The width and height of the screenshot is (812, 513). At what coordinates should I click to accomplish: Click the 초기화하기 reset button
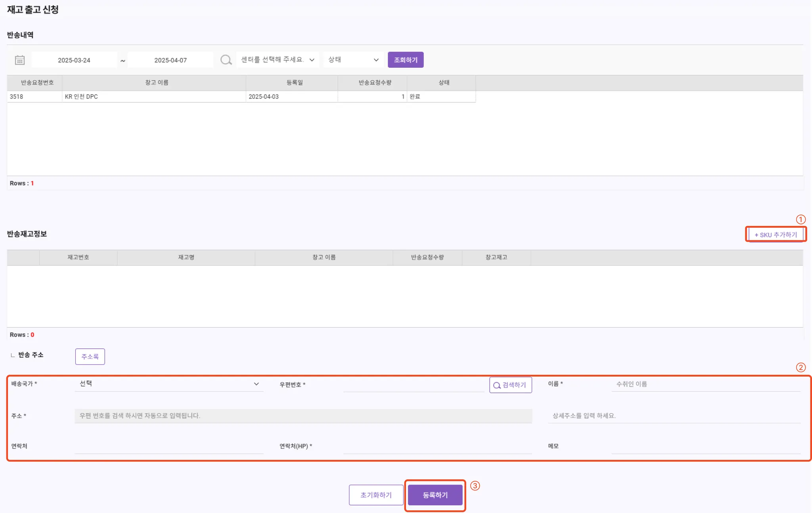tap(375, 495)
